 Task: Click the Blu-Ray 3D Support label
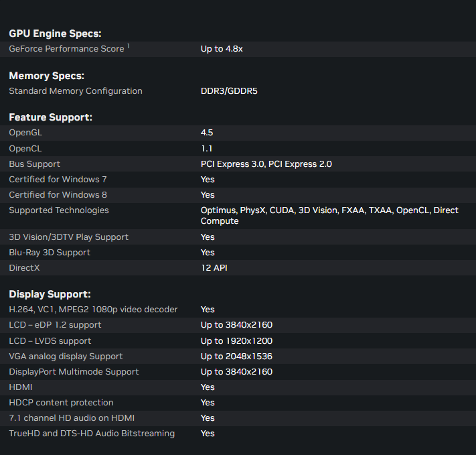coord(50,252)
